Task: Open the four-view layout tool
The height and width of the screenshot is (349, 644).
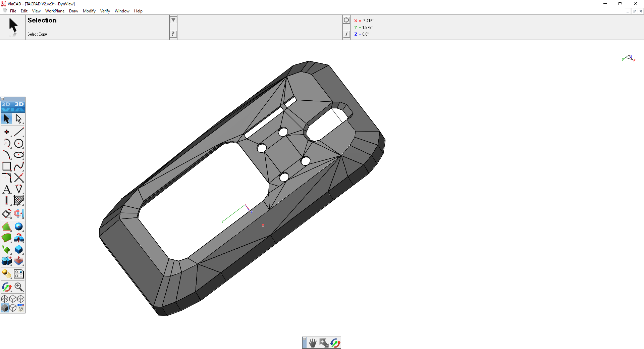Action: (19, 274)
